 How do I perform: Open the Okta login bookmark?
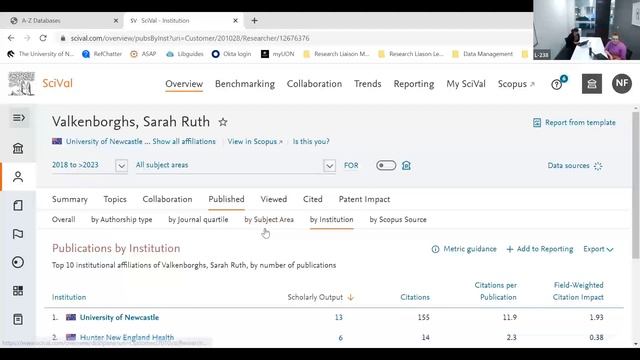231,54
